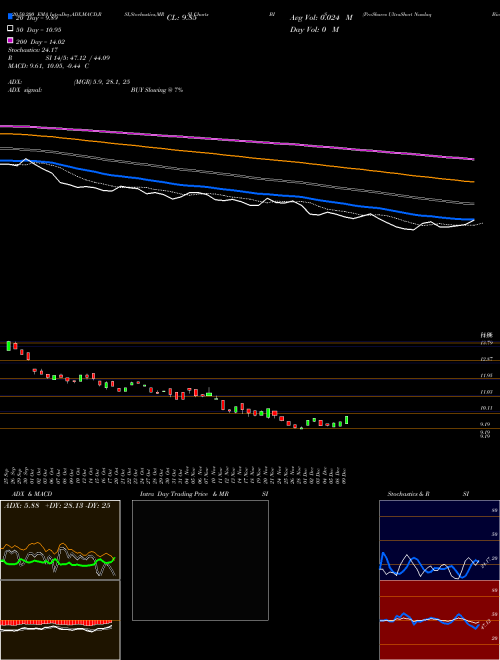The width and height of the screenshot is (500, 660).
Task: Click the '200 Day = 14.02' legend text
Action: (40, 42)
